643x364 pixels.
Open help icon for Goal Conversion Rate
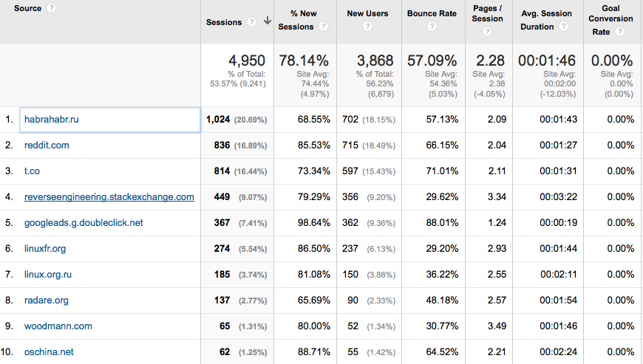point(619,32)
